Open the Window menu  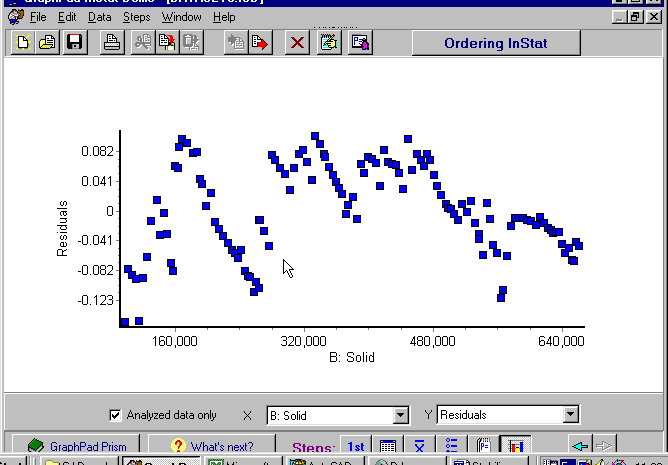(181, 17)
